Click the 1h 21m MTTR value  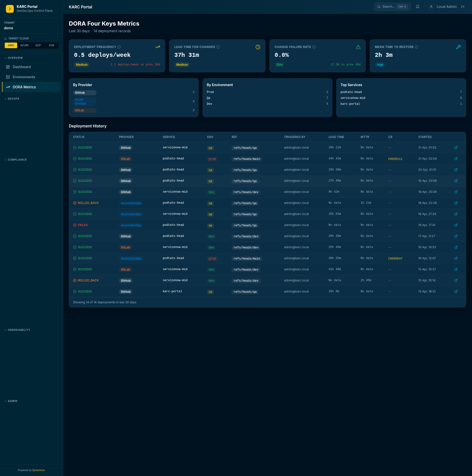(x=366, y=203)
